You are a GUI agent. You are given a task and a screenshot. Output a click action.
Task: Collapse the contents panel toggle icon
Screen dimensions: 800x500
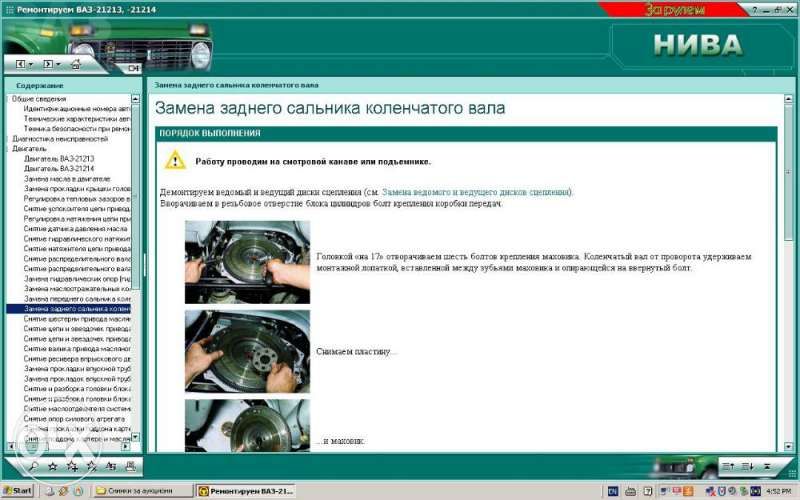point(134,68)
